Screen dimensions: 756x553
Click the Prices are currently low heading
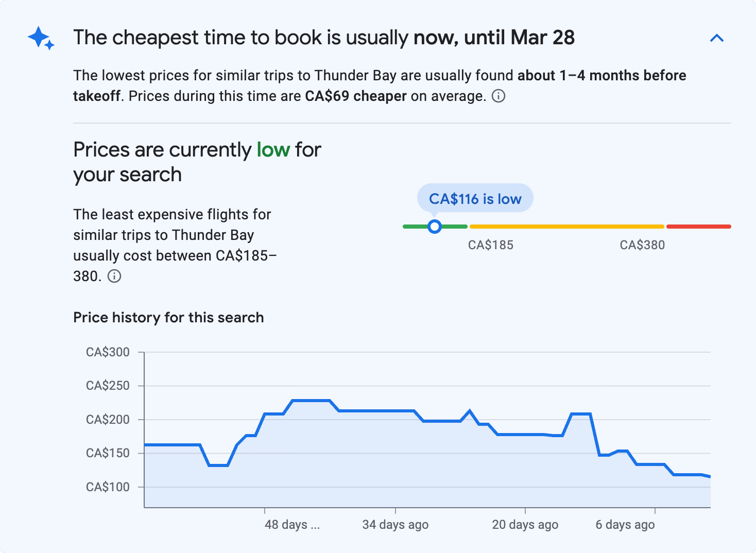click(197, 162)
